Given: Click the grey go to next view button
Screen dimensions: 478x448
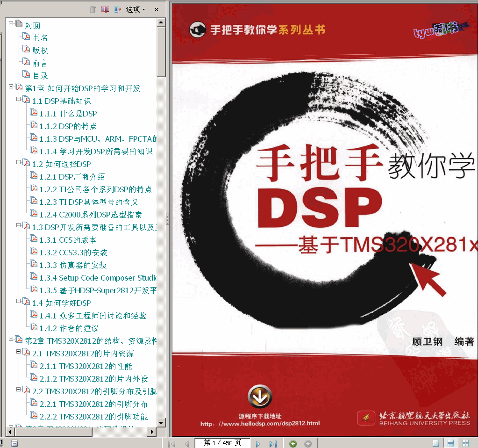Looking at the screenshot, I should point(308,444).
